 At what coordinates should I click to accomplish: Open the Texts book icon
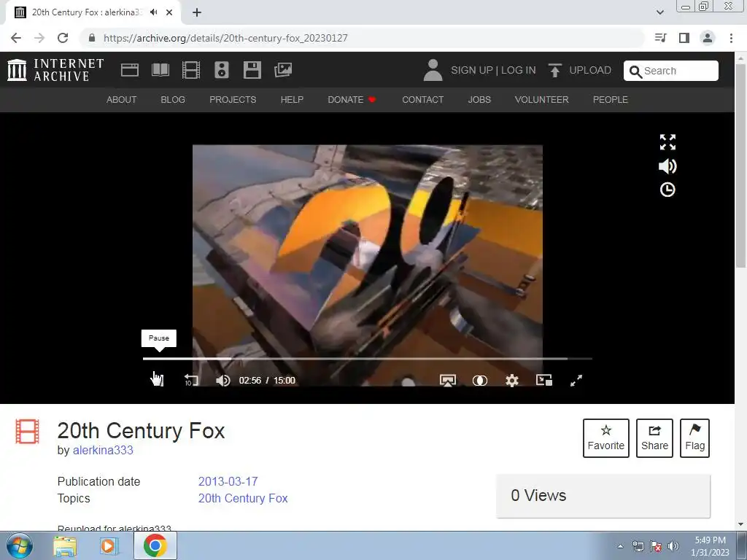(x=160, y=70)
